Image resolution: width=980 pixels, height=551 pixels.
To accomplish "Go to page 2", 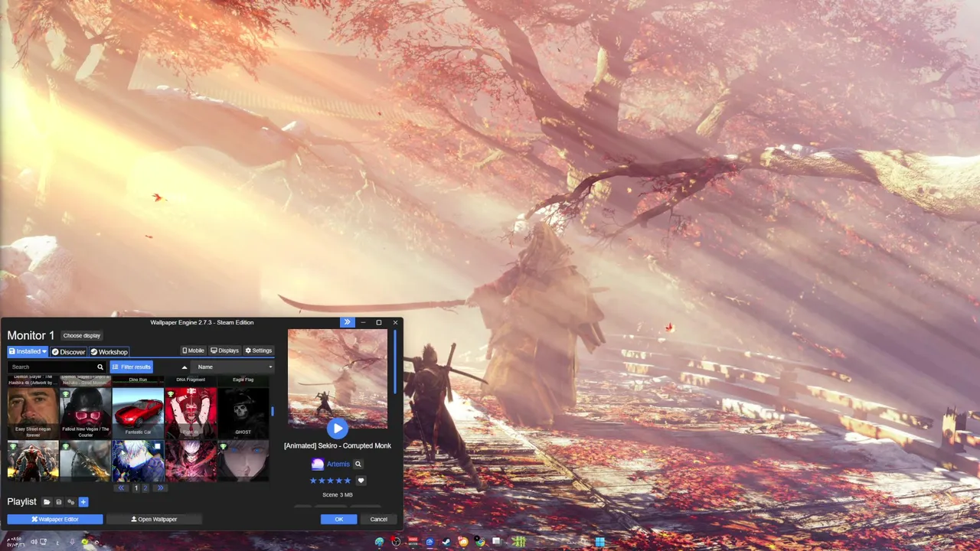I will [x=145, y=487].
